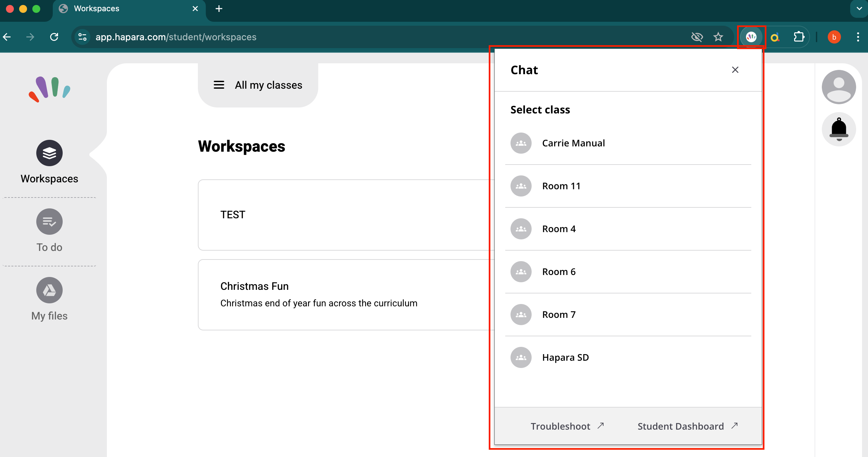Open the All my classes menu

click(258, 85)
